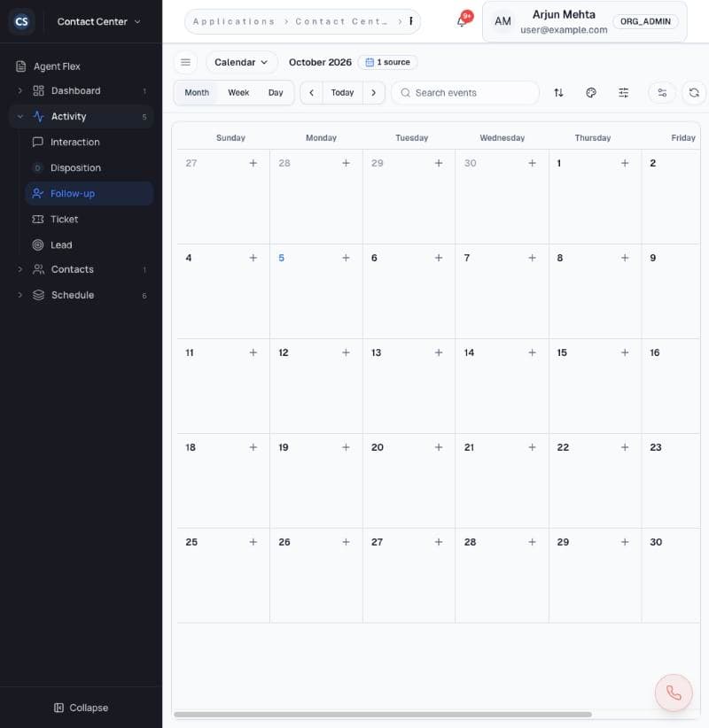709x728 pixels.
Task: Click the sort arrows icon
Action: [558, 93]
